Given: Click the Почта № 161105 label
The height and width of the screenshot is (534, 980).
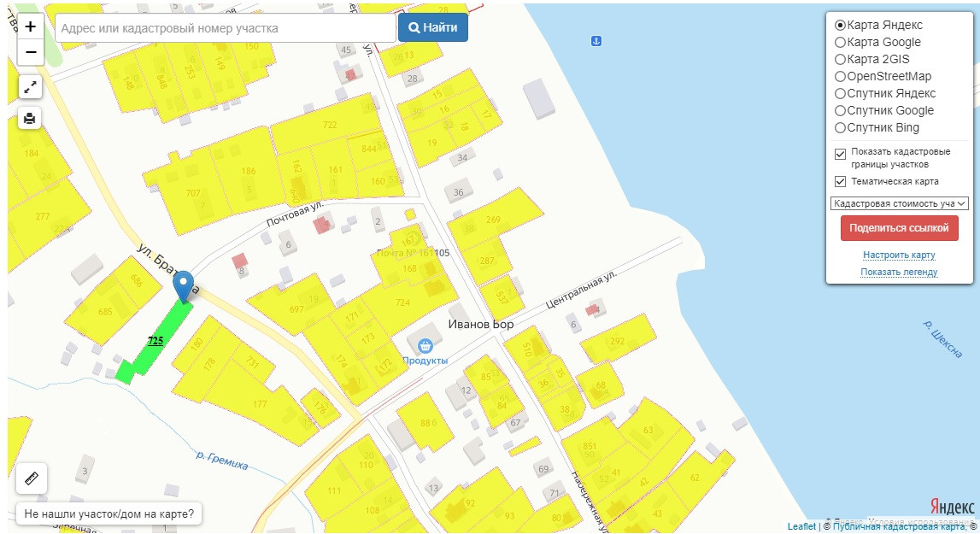Looking at the screenshot, I should [414, 253].
